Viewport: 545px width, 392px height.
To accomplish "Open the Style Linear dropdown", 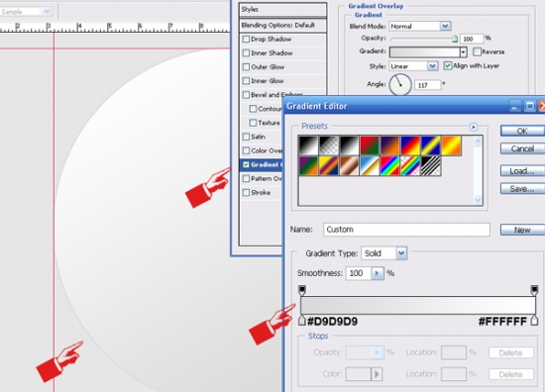I will coord(432,66).
